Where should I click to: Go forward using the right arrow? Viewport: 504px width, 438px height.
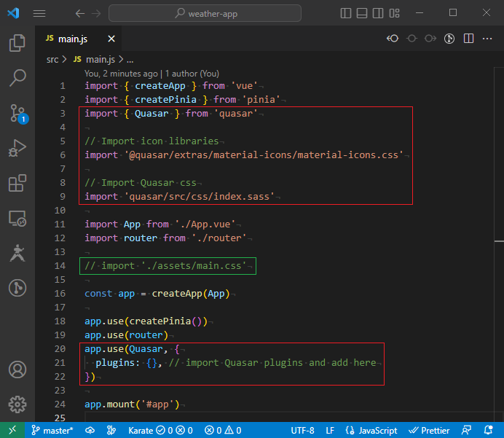pyautogui.click(x=96, y=14)
